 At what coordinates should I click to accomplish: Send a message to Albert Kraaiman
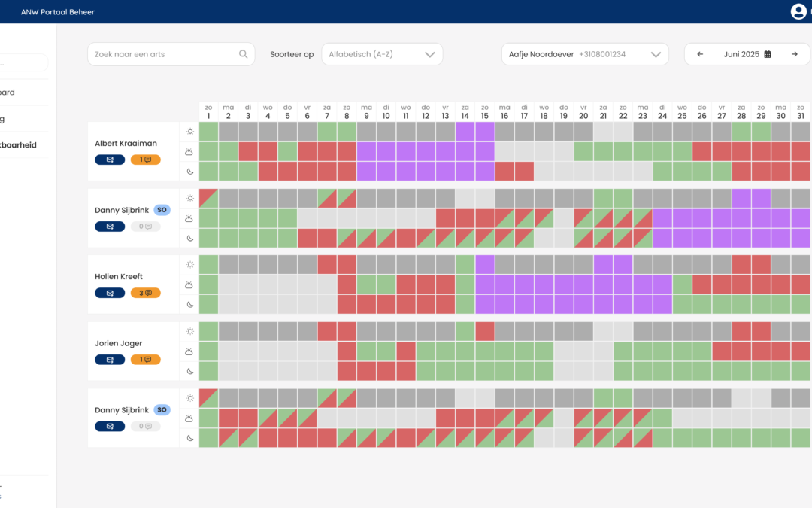click(x=110, y=160)
